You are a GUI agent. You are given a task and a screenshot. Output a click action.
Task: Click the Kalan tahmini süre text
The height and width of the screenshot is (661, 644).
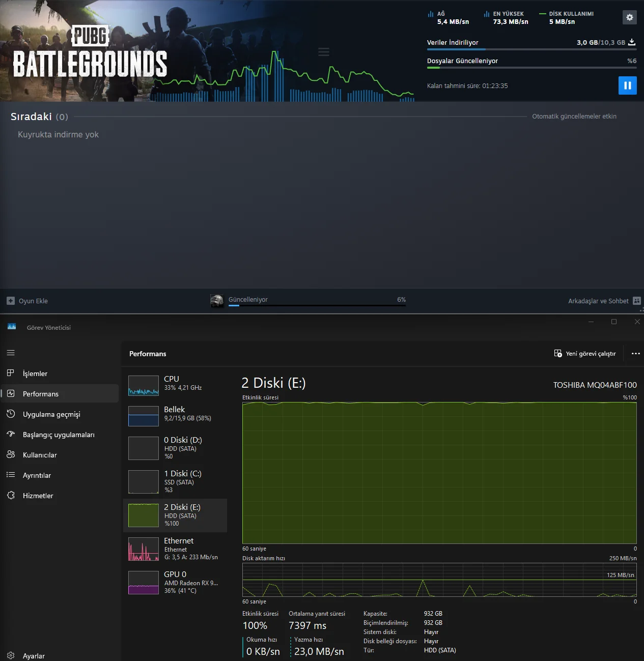(467, 86)
